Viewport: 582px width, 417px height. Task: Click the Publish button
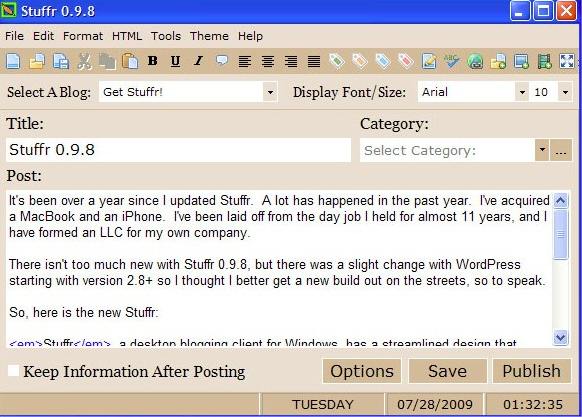tap(532, 371)
